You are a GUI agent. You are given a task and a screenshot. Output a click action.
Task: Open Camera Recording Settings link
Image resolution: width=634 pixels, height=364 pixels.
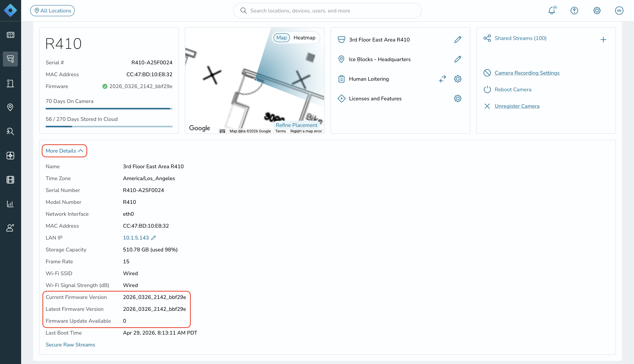tap(527, 73)
